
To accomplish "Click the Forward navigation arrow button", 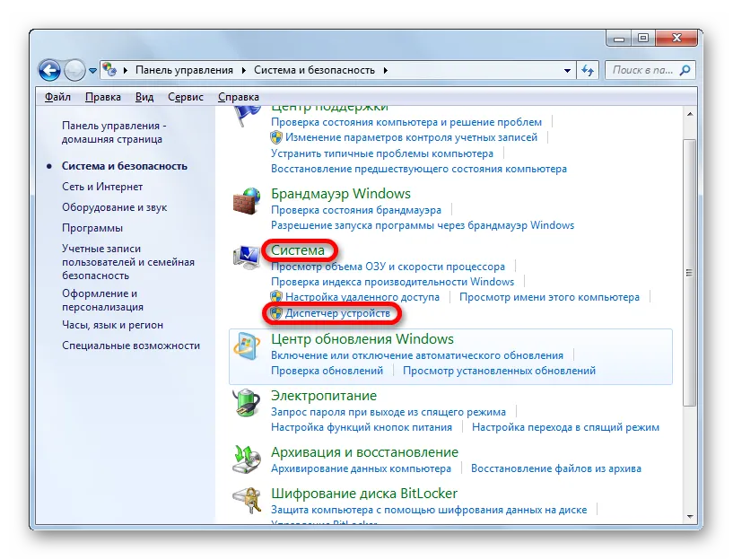I will coord(74,71).
